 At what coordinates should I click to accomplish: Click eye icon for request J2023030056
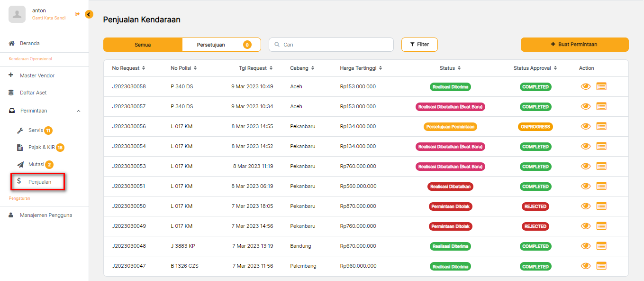coord(586,126)
